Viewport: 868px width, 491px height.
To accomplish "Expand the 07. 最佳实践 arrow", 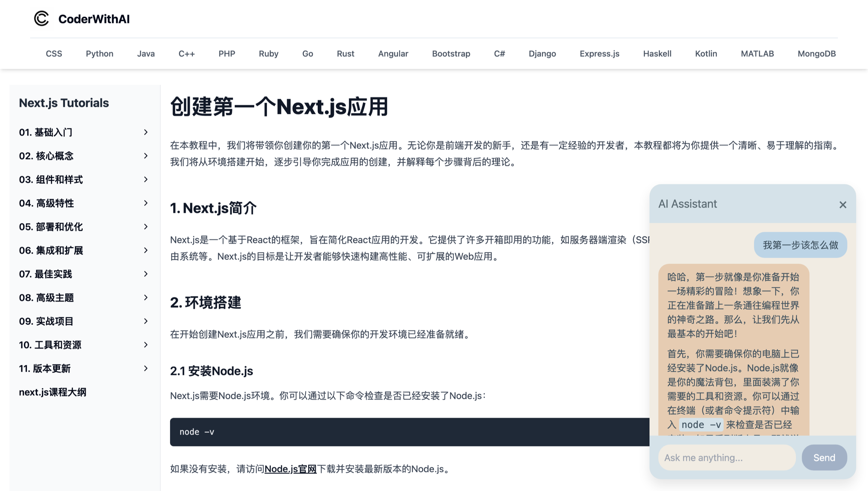I will click(x=146, y=274).
